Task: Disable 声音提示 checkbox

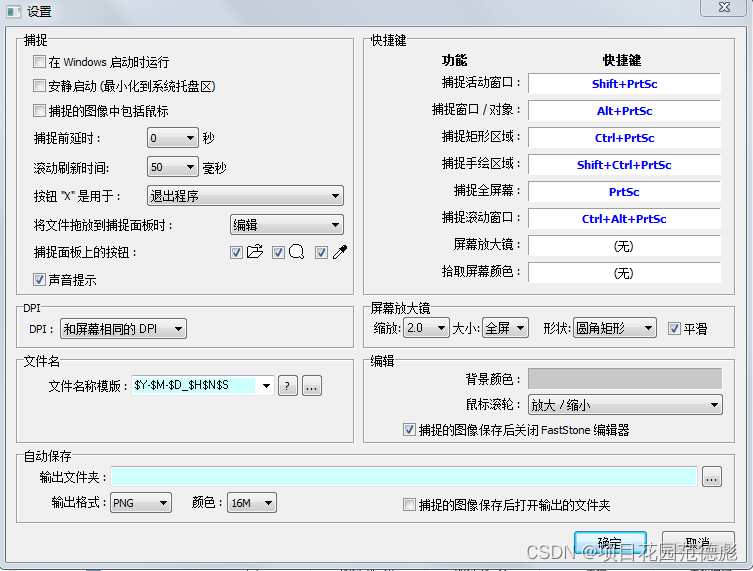Action: point(39,279)
